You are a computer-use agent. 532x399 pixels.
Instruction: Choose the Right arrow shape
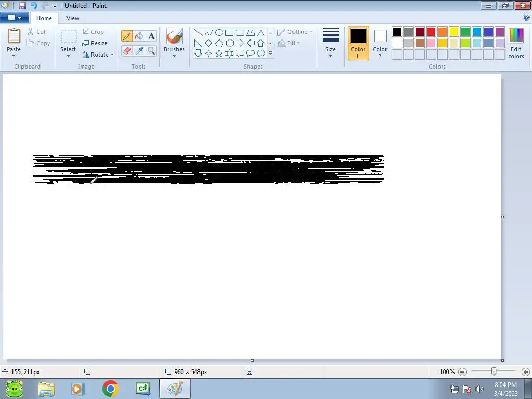[240, 43]
